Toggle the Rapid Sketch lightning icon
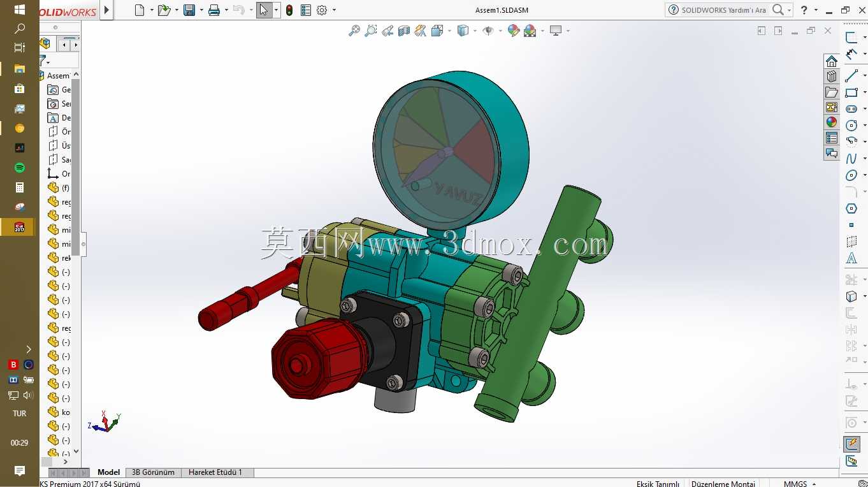 (851, 444)
